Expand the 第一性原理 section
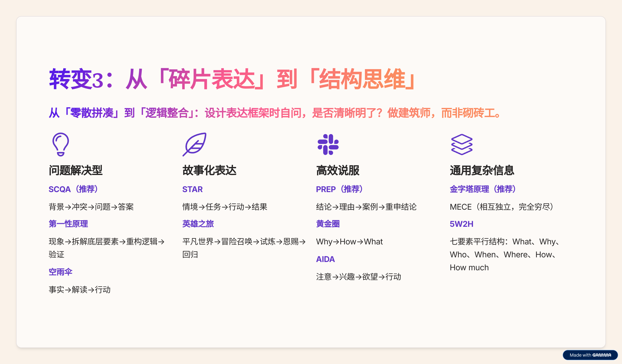The height and width of the screenshot is (364, 622). pos(68,224)
